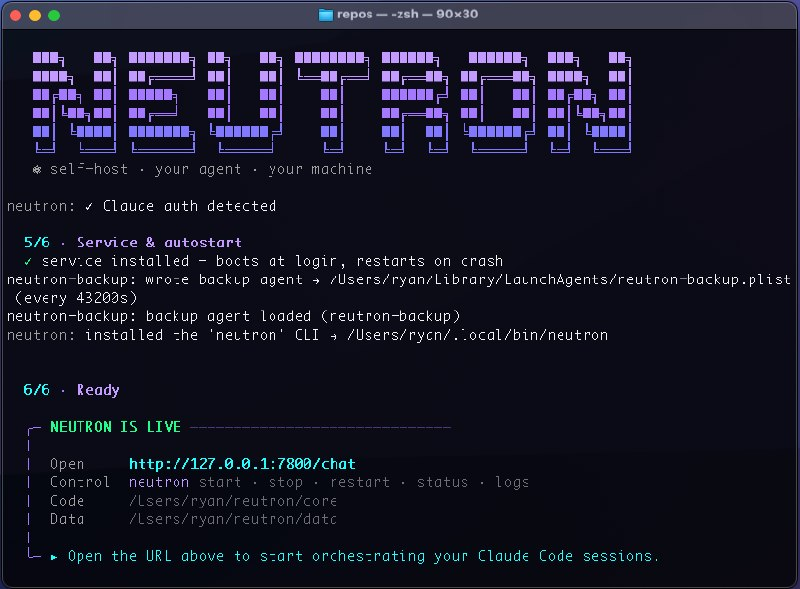
Task: Click the red close window button
Action: tap(15, 15)
